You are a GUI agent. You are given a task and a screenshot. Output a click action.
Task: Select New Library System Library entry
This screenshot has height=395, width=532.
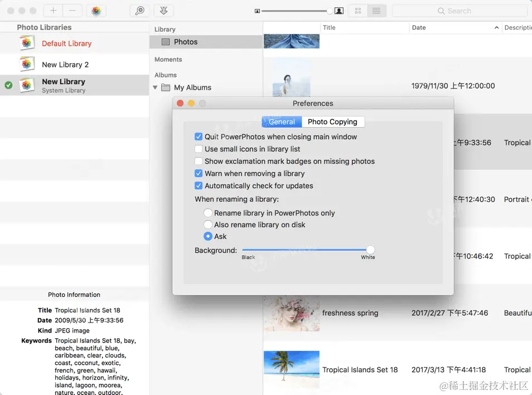74,85
